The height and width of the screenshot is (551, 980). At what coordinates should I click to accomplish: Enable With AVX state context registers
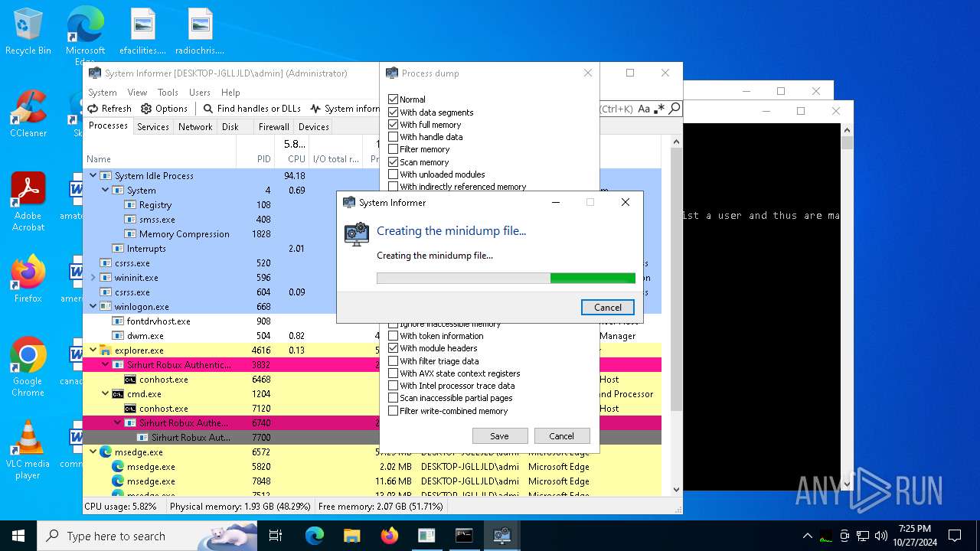coord(393,373)
